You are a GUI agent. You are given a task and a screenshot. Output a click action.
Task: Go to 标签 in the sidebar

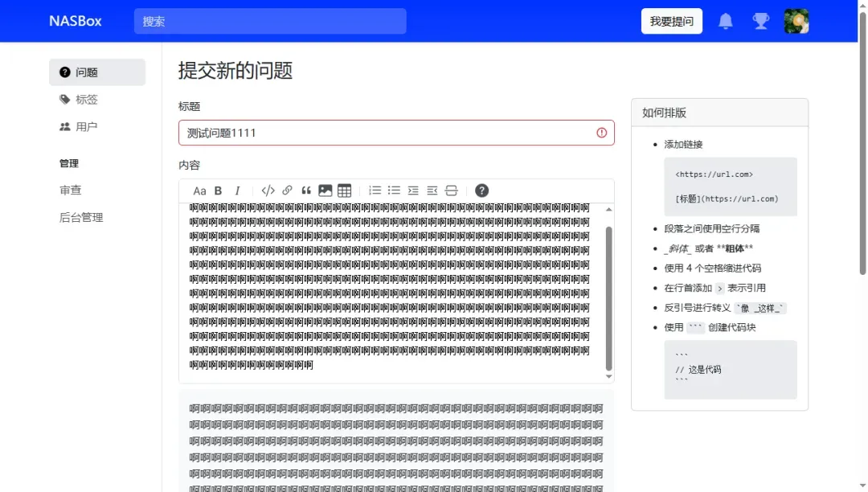coord(86,100)
